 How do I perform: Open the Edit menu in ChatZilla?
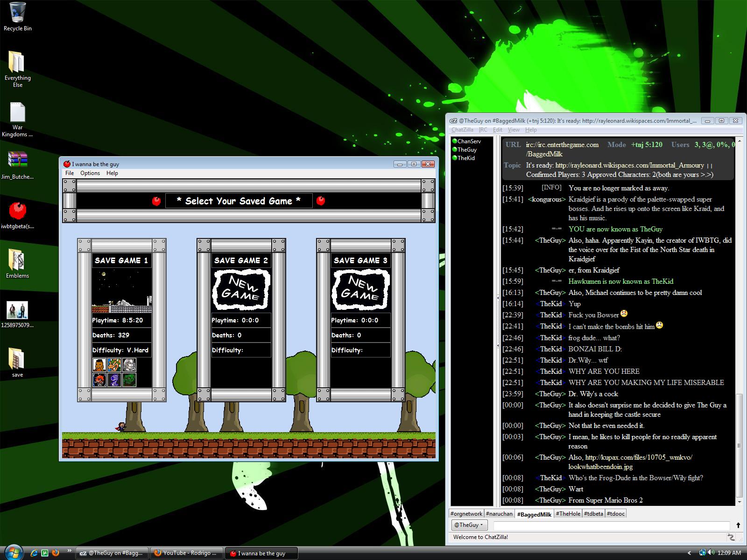498,130
